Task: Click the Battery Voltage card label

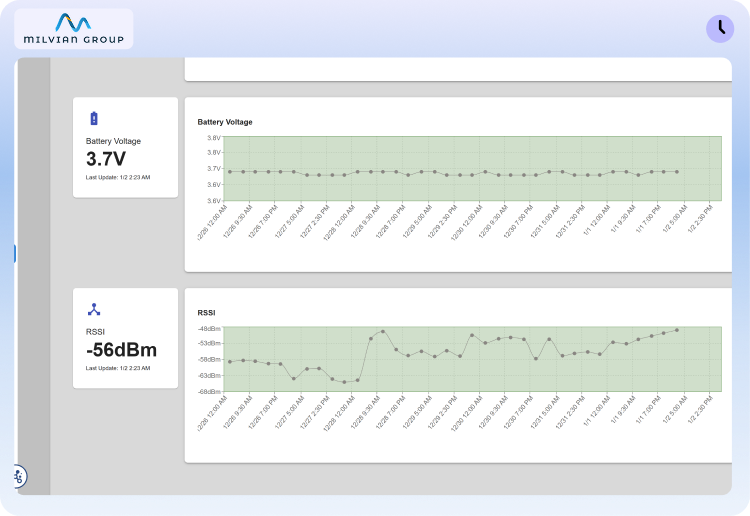Action: (x=113, y=141)
